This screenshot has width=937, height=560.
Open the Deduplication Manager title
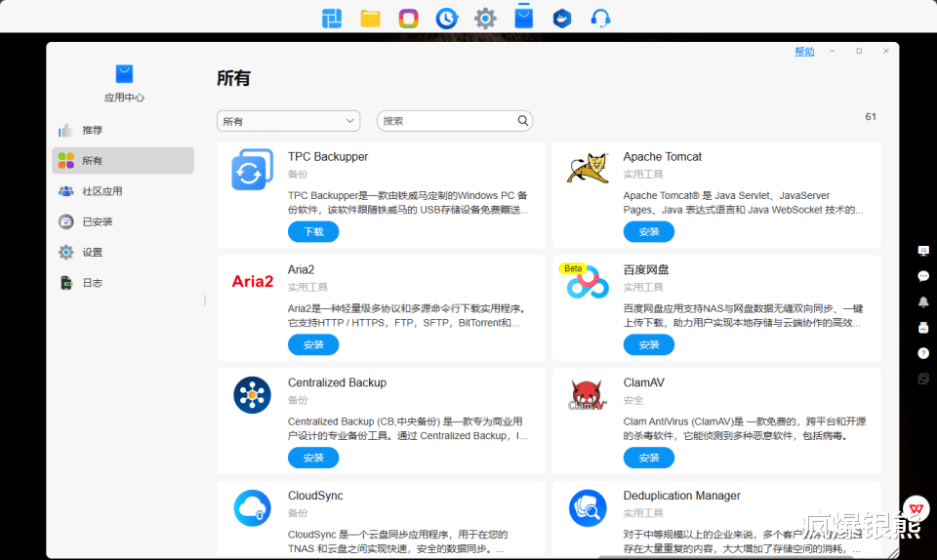coord(681,496)
